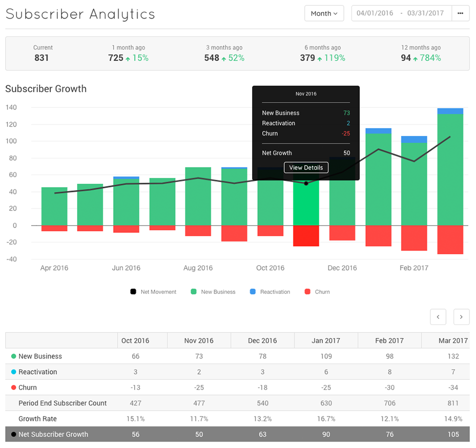Click View Details in the Nov 2016 tooltip
Viewport: 476px width, 448px height.
click(306, 167)
